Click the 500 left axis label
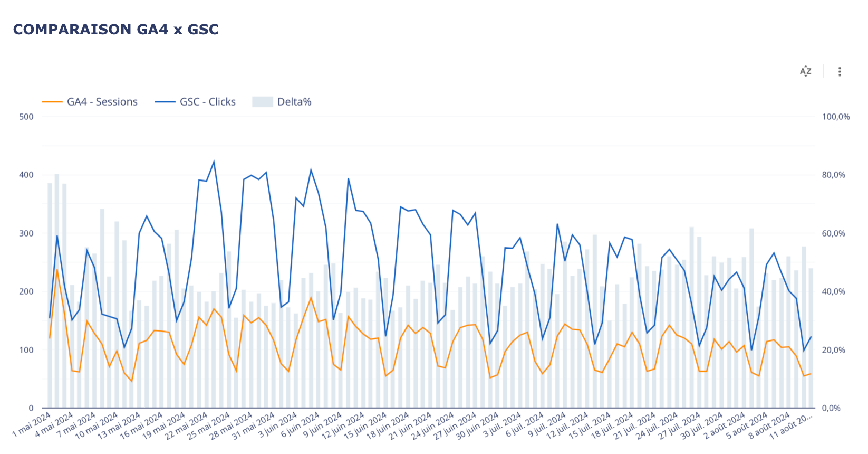The image size is (868, 454). (26, 117)
